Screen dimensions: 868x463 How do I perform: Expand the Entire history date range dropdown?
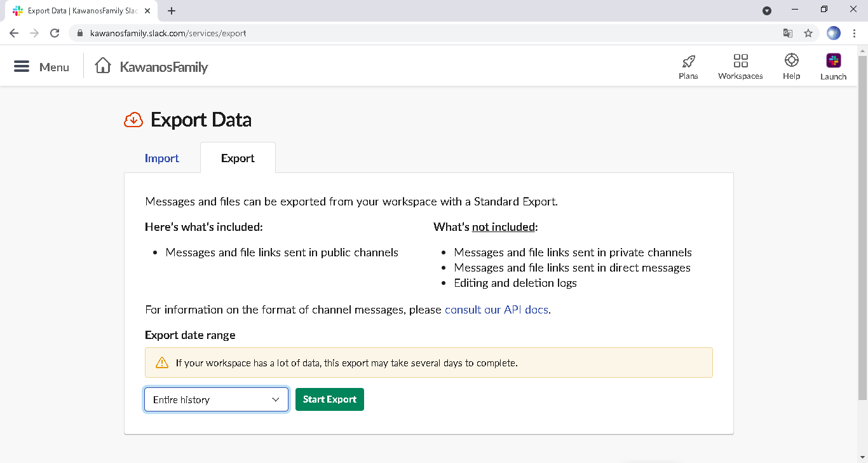[x=216, y=399]
